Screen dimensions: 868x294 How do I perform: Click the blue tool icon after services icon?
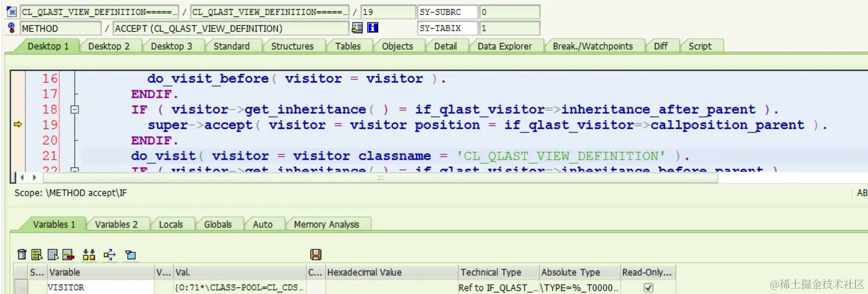click(x=130, y=255)
